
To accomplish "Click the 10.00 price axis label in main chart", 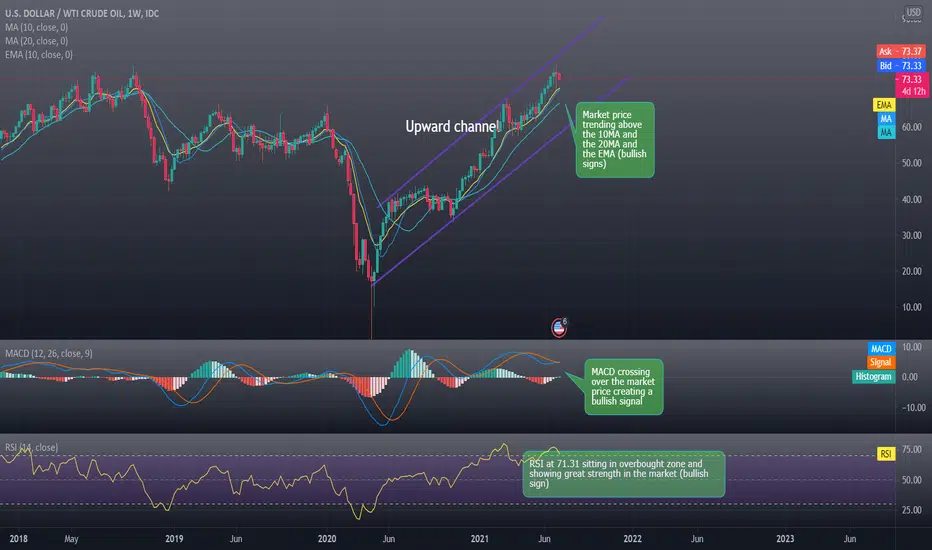I will coord(912,307).
